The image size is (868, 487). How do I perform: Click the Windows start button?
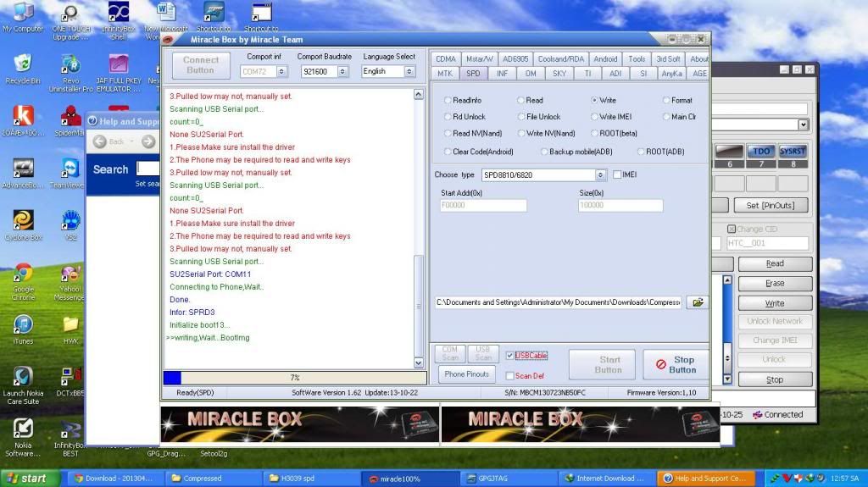click(31, 479)
